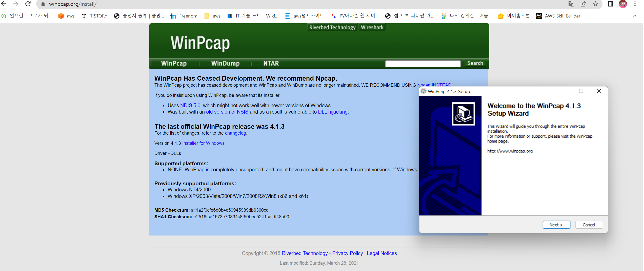
Task: Click the installer graphic in setup wizard
Action: (x=463, y=114)
